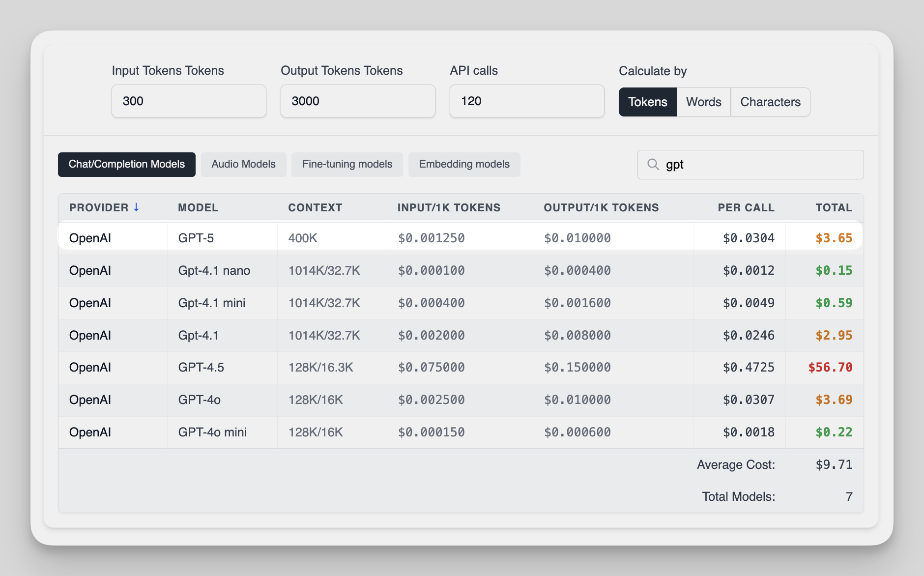Click GPT-5 input price $0.001250
This screenshot has height=576, width=924.
pos(431,238)
